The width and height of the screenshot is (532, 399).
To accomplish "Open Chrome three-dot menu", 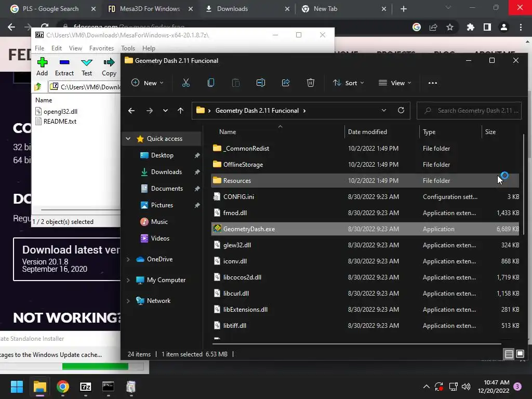I will point(521,27).
